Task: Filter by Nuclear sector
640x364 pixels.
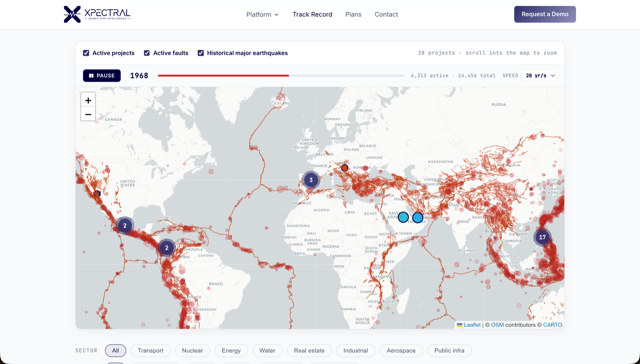Action: [192, 350]
